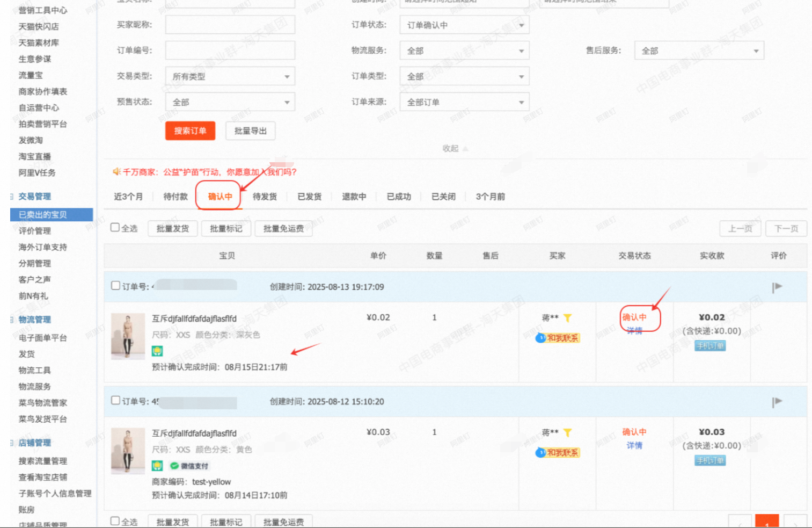Open 千万商家 公益护苗 announcement link

210,172
